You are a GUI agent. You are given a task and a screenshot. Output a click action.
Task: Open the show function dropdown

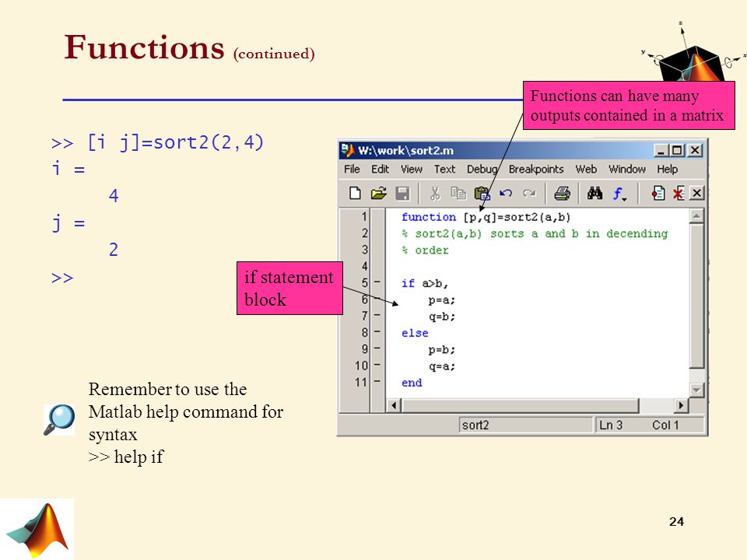point(619,194)
